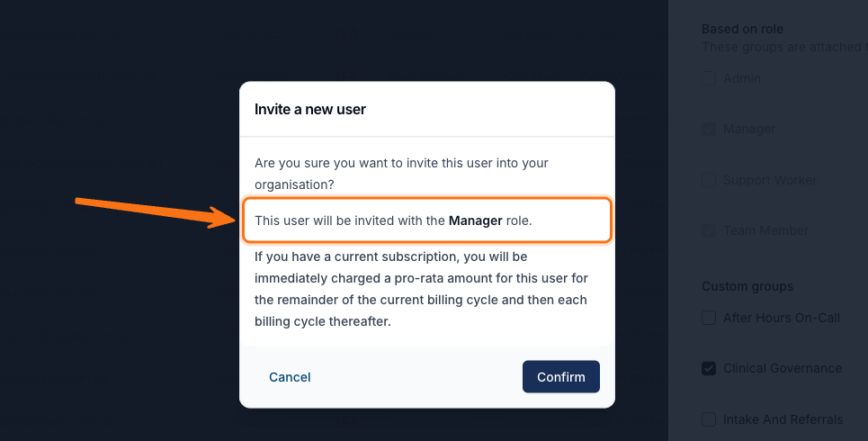This screenshot has width=868, height=441.
Task: Toggle the Manager role checkbox
Action: [709, 129]
